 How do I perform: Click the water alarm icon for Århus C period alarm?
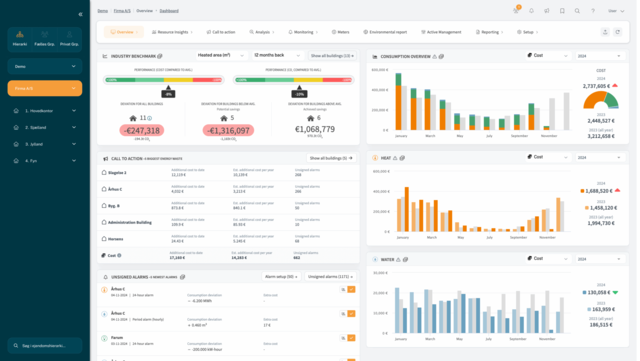104,314
